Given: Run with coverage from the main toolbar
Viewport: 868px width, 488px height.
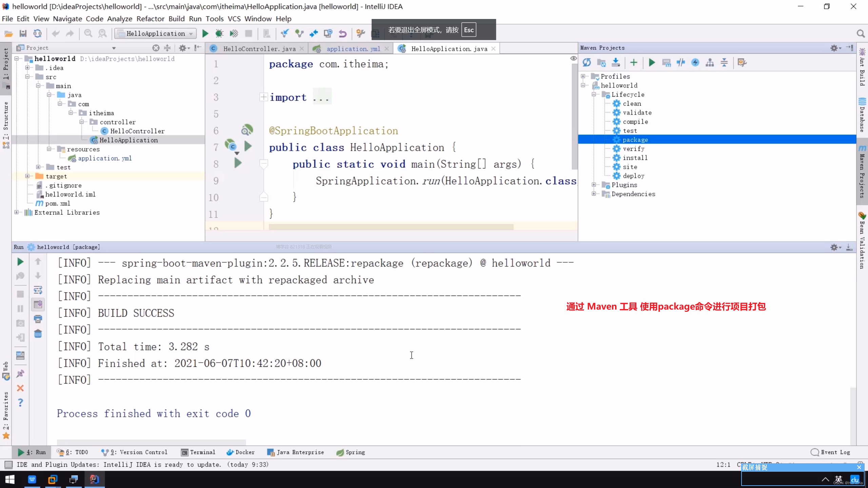Looking at the screenshot, I should [234, 33].
